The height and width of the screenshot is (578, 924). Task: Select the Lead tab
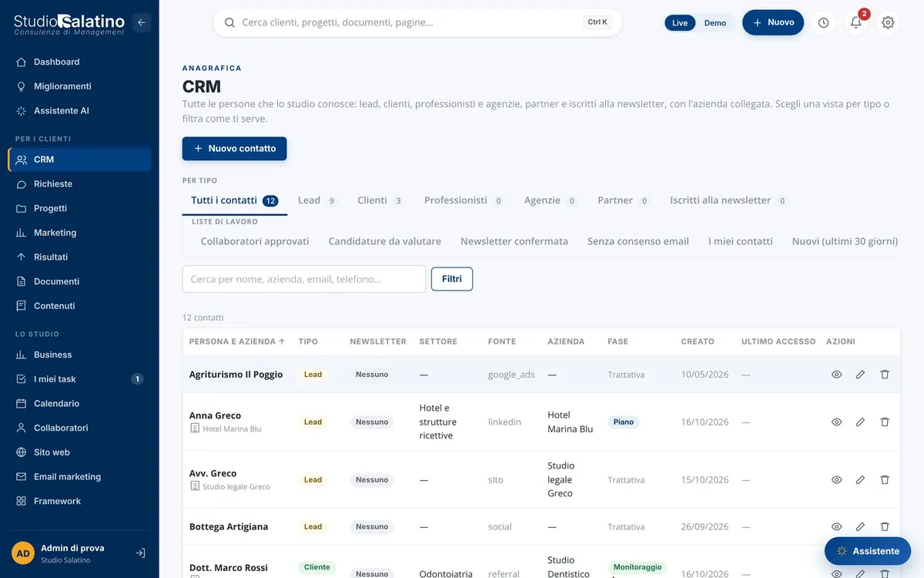[317, 200]
